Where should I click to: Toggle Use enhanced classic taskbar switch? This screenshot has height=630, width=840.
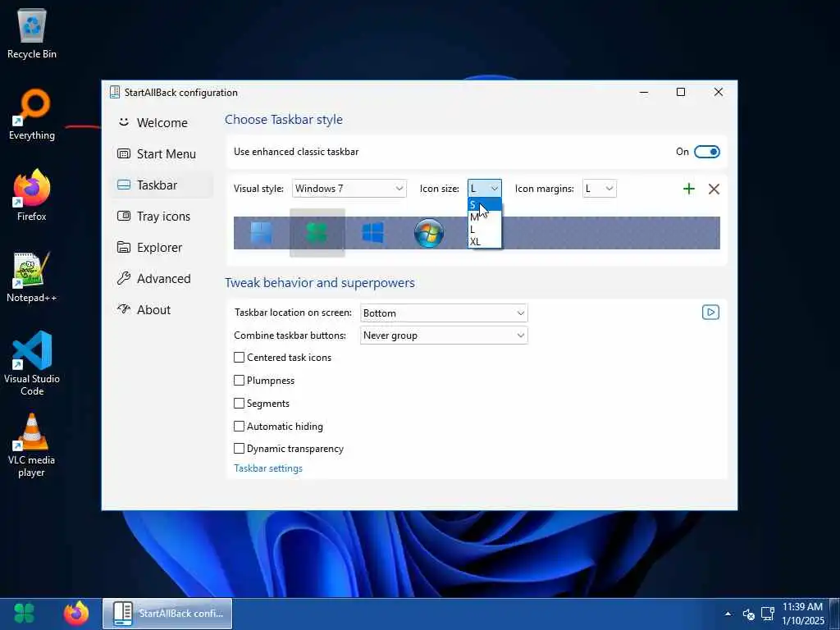point(706,152)
